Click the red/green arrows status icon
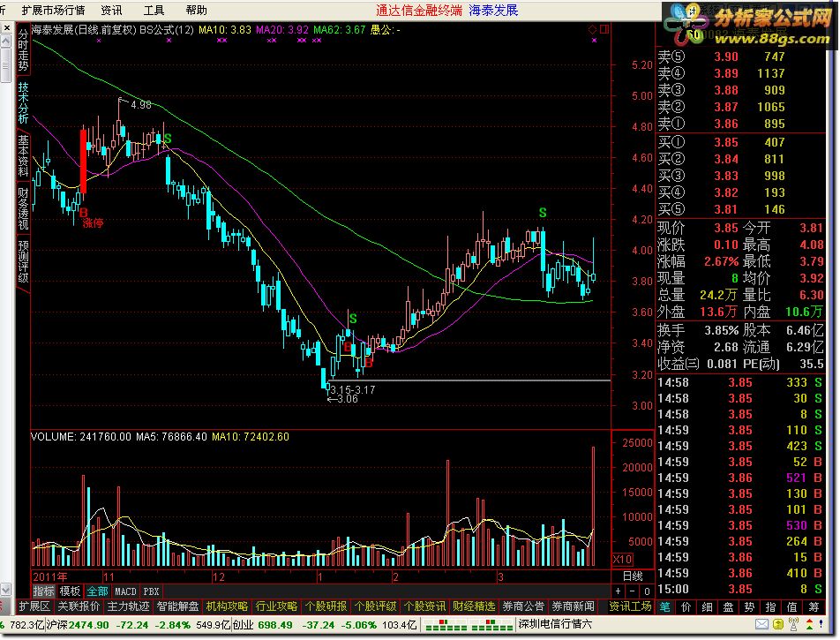 coord(809,624)
